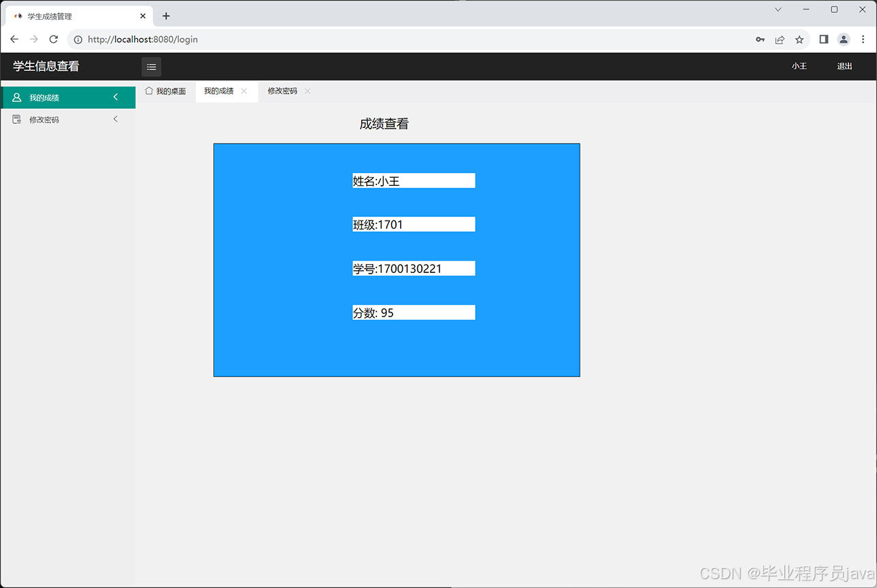Click the document icon beside 修改密码
The width and height of the screenshot is (877, 588).
[17, 119]
